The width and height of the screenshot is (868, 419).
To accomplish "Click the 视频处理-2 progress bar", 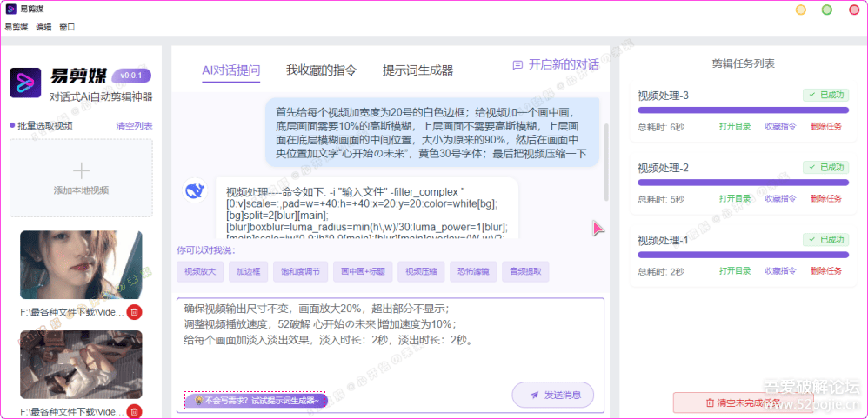I will 743,182.
